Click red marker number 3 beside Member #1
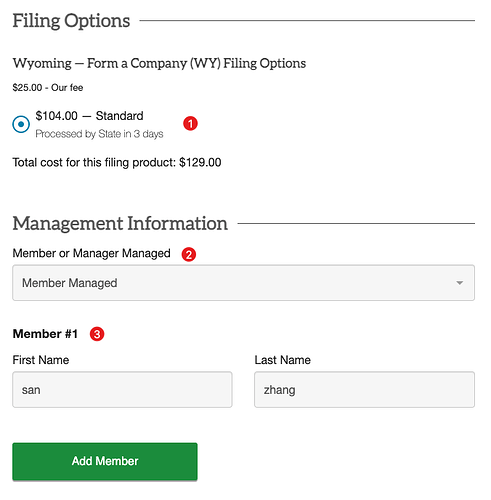Viewport: 491px width, 500px height. point(97,334)
